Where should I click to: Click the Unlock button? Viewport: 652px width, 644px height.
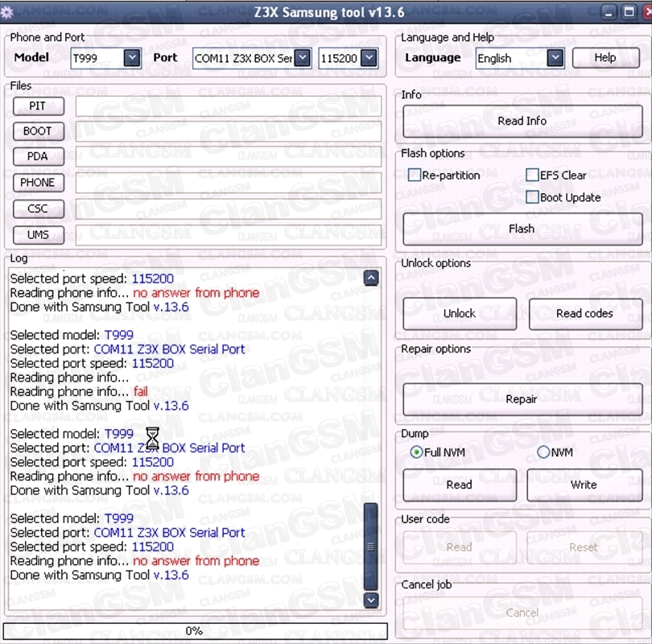point(460,313)
